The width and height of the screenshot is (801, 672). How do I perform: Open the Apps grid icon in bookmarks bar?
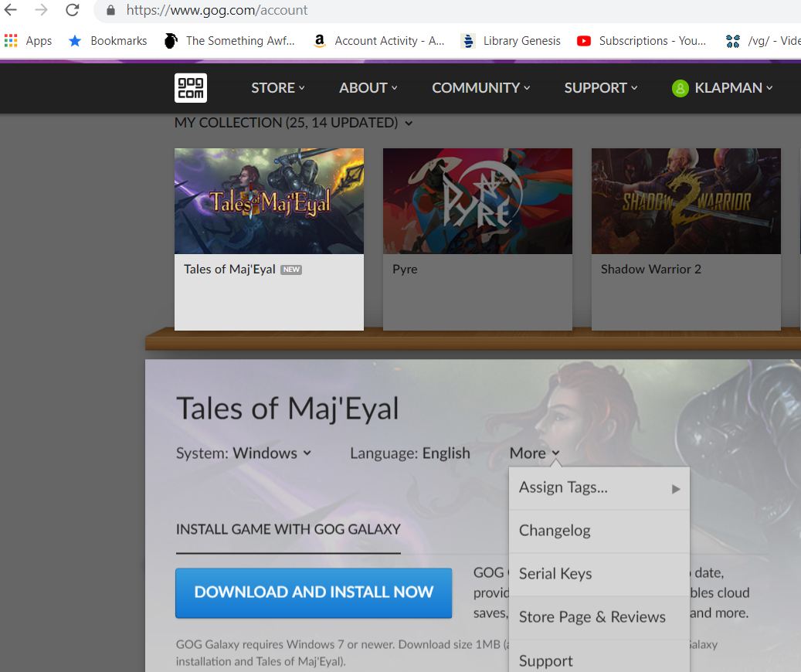point(11,40)
